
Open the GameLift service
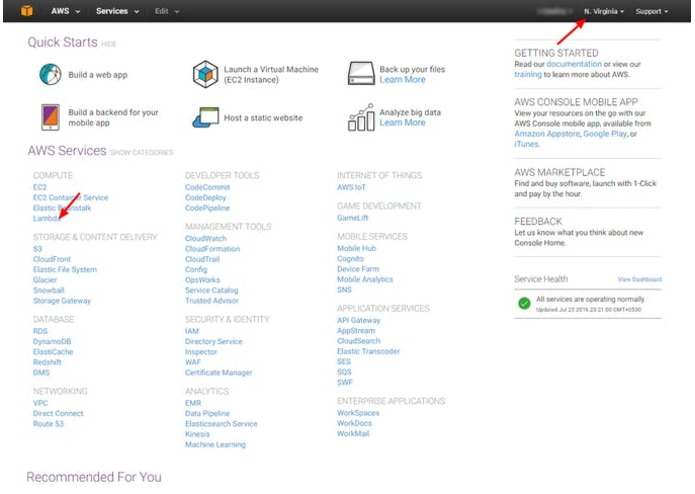tap(353, 218)
